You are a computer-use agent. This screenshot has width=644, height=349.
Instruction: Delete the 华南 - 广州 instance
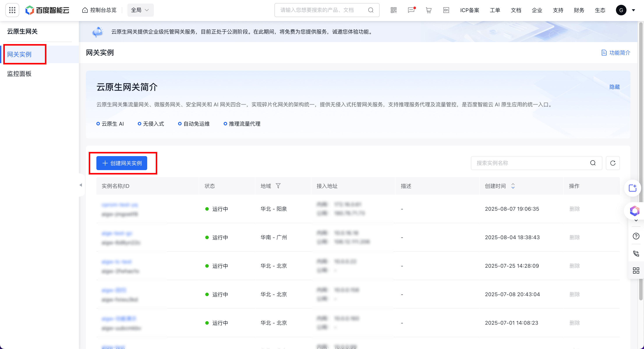click(574, 237)
